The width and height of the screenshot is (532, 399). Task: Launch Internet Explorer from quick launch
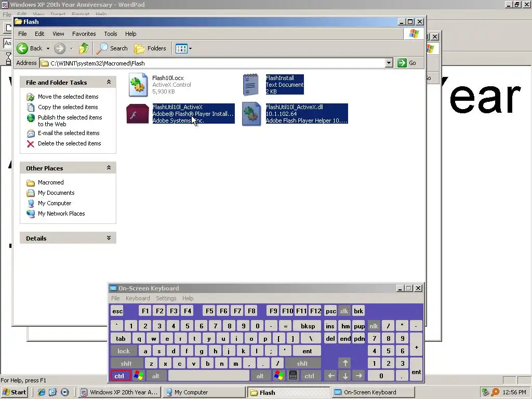coord(42,392)
